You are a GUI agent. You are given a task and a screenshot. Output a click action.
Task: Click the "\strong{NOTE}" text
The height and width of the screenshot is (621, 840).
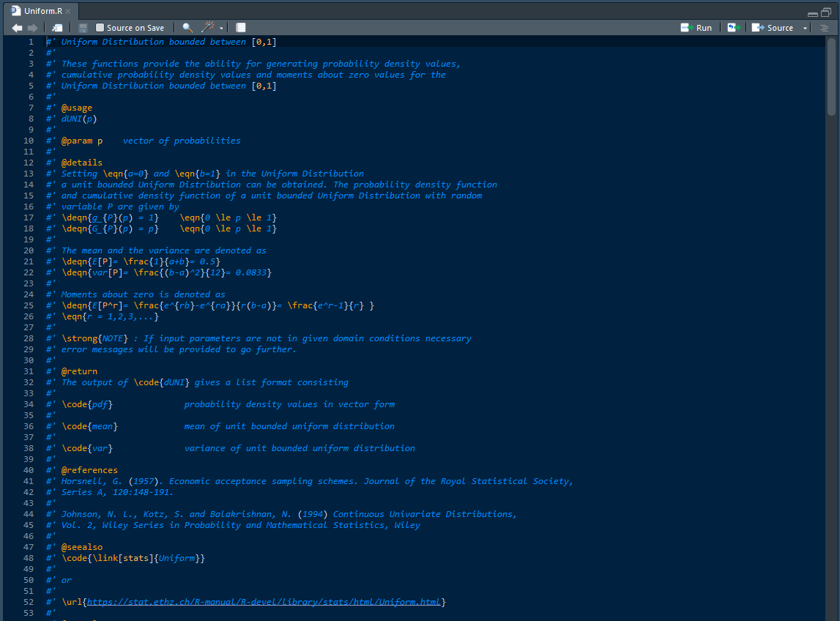point(94,338)
